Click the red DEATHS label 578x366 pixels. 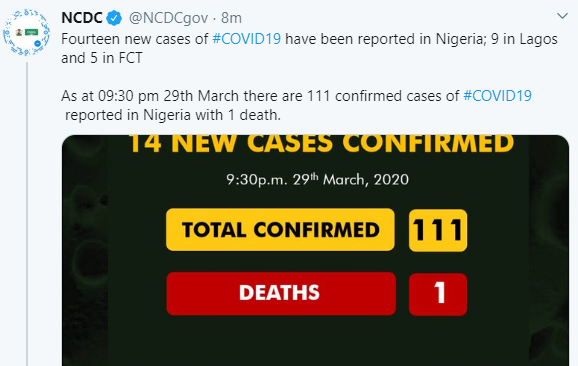pyautogui.click(x=281, y=293)
